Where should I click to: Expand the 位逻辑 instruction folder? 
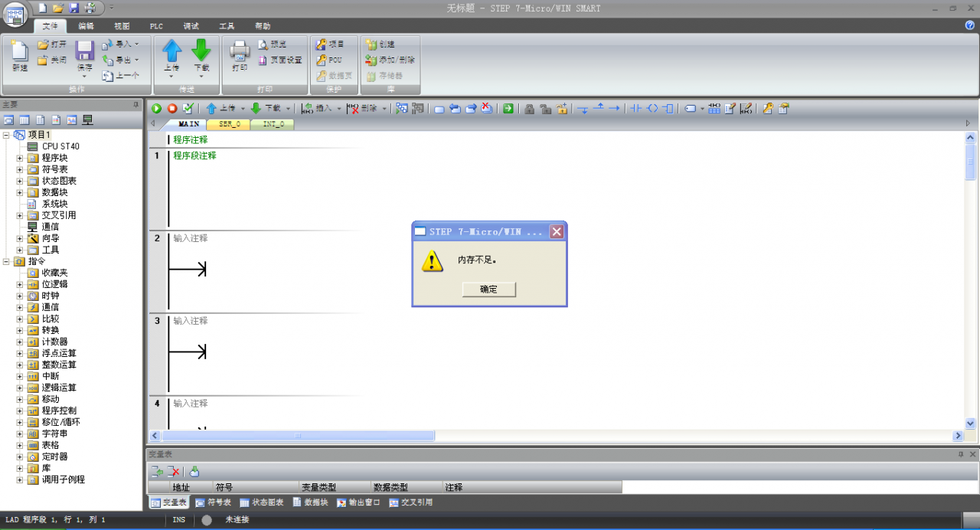[x=20, y=284]
